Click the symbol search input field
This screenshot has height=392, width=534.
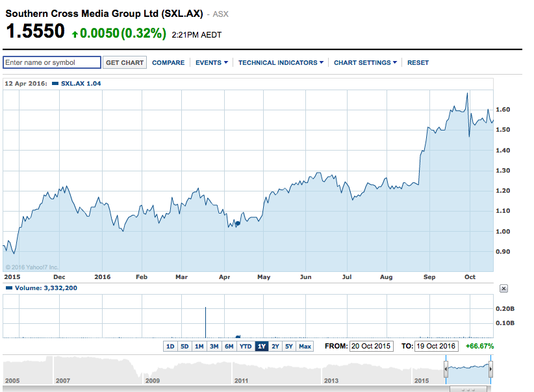[52, 62]
